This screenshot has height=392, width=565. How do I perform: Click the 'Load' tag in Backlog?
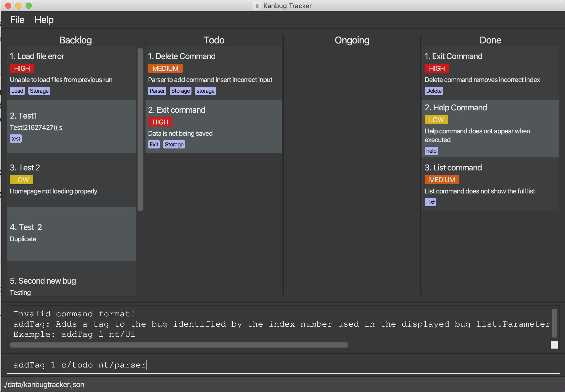(17, 91)
